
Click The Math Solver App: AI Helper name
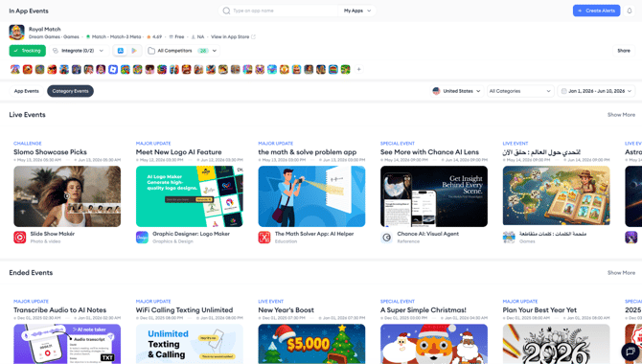coord(314,234)
